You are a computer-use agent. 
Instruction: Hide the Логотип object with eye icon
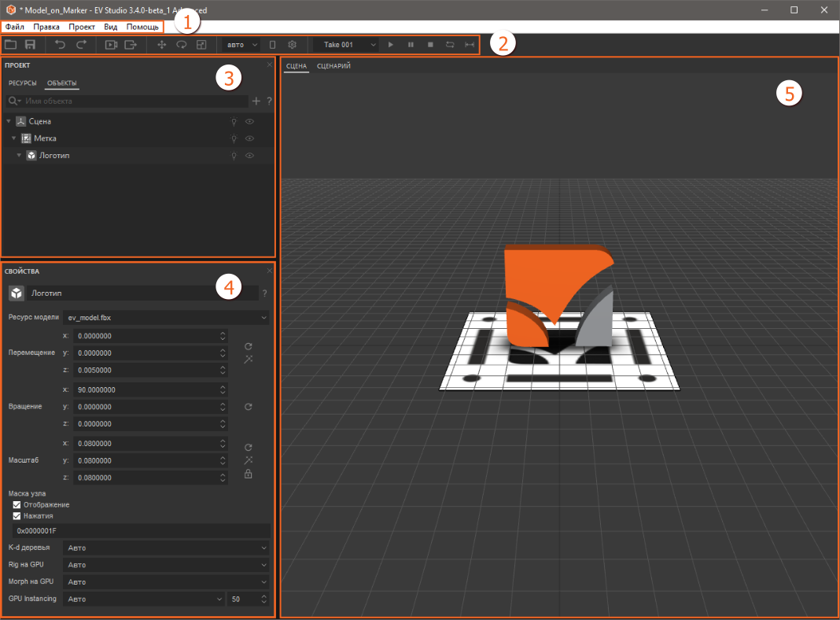click(x=249, y=156)
